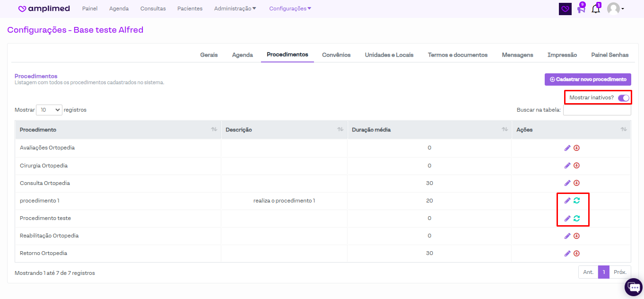Reactivate procedimento 1 using green refresh icon

(x=576, y=201)
